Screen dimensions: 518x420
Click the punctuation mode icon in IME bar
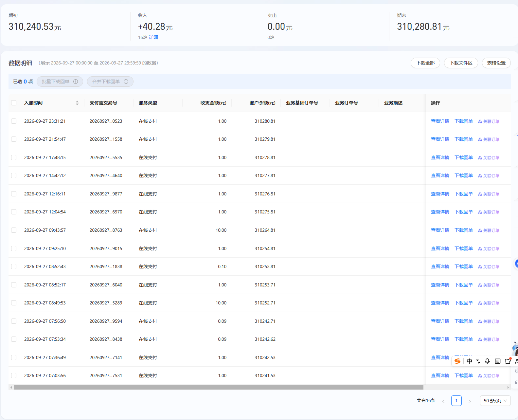pos(478,361)
